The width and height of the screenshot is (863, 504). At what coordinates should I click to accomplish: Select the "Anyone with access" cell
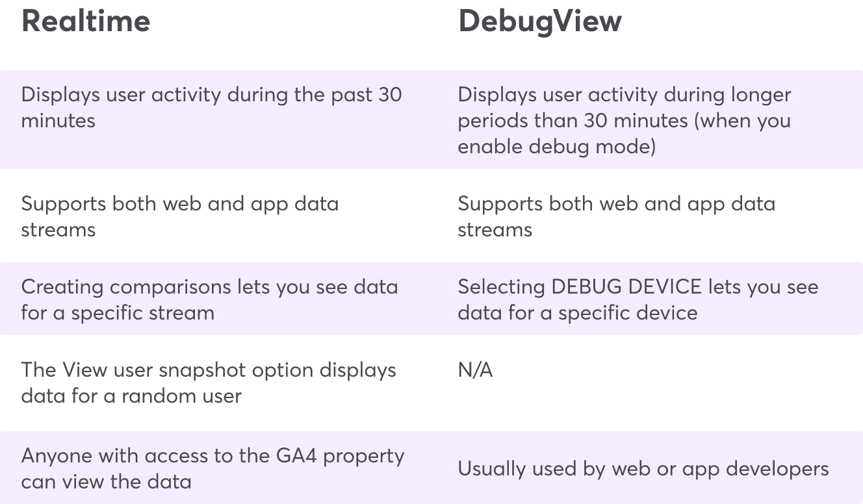pyautogui.click(x=213, y=468)
